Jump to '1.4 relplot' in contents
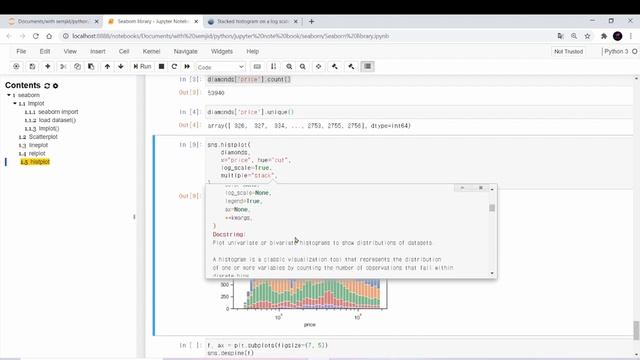The width and height of the screenshot is (640, 360). pos(32,153)
